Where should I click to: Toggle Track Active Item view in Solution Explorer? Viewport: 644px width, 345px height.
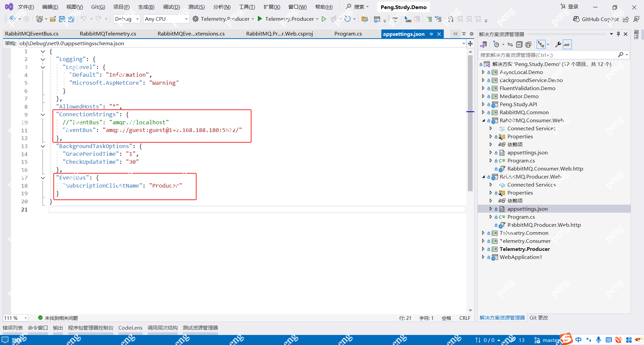(541, 45)
